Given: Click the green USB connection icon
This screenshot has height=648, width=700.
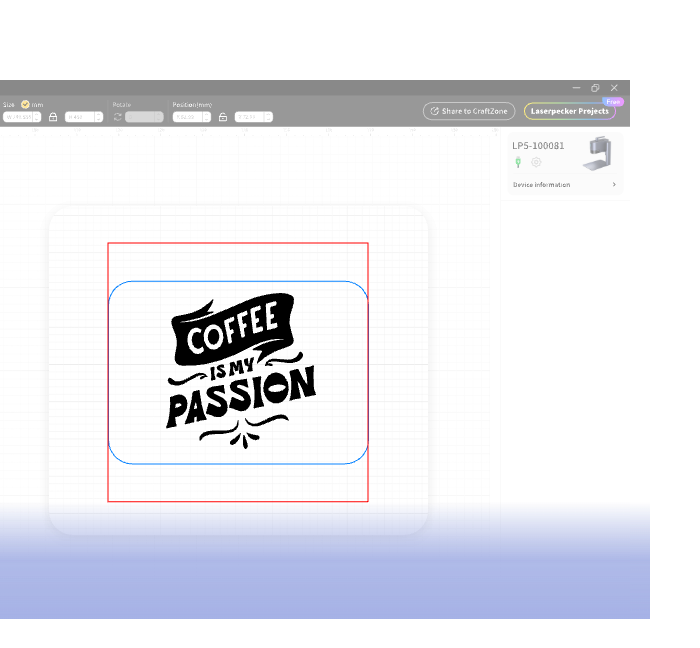Looking at the screenshot, I should pos(518,162).
